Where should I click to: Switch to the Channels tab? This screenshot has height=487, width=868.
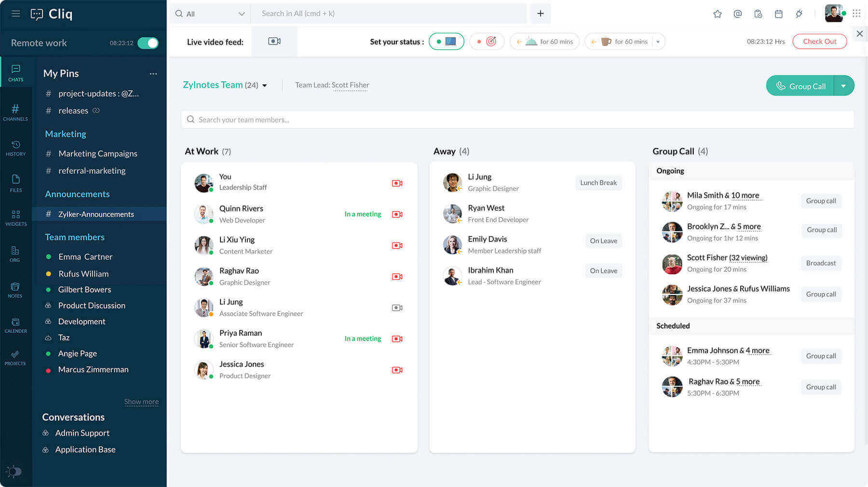pos(16,112)
